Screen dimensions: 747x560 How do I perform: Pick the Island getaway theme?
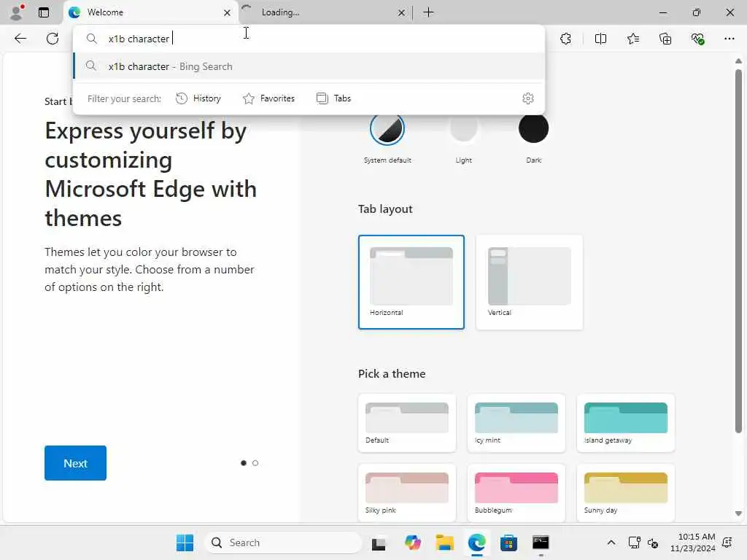626,423
